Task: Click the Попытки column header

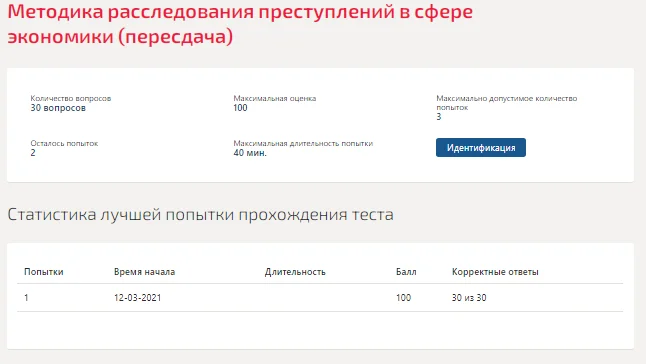Action: (44, 272)
